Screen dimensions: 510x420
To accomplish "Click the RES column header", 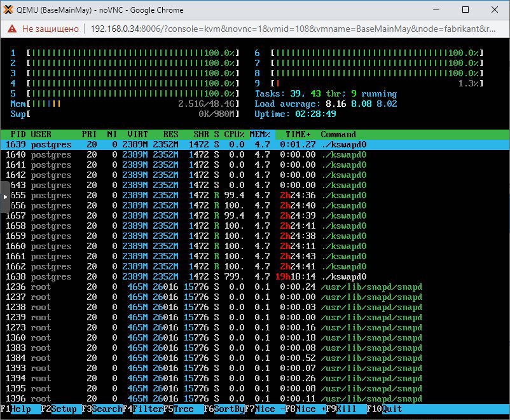I will click(x=171, y=134).
